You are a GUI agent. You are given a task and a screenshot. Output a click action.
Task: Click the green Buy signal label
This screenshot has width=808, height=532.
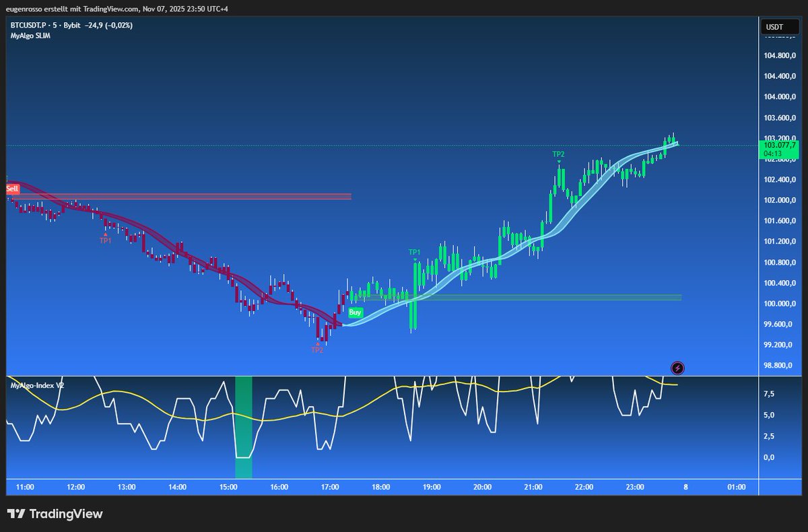pyautogui.click(x=356, y=312)
